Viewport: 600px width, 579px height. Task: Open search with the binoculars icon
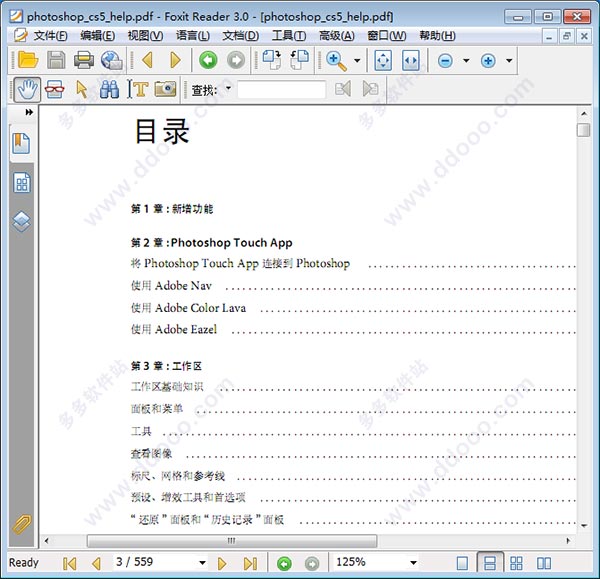pyautogui.click(x=109, y=90)
